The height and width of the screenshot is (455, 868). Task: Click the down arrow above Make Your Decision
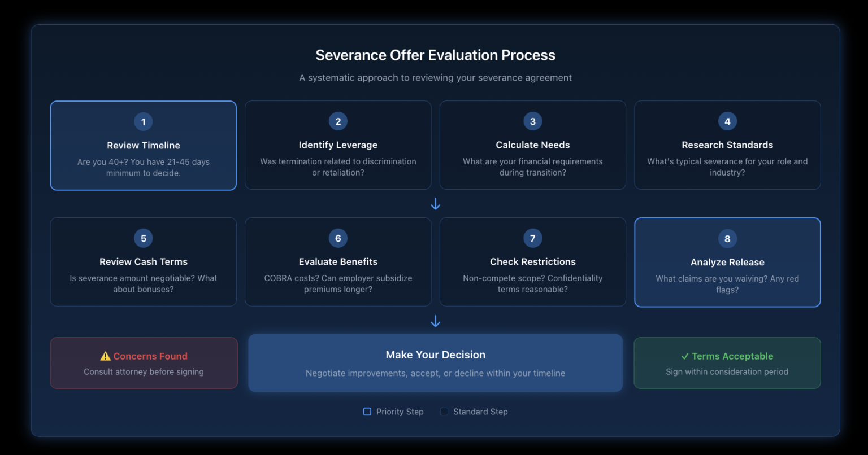[435, 321]
